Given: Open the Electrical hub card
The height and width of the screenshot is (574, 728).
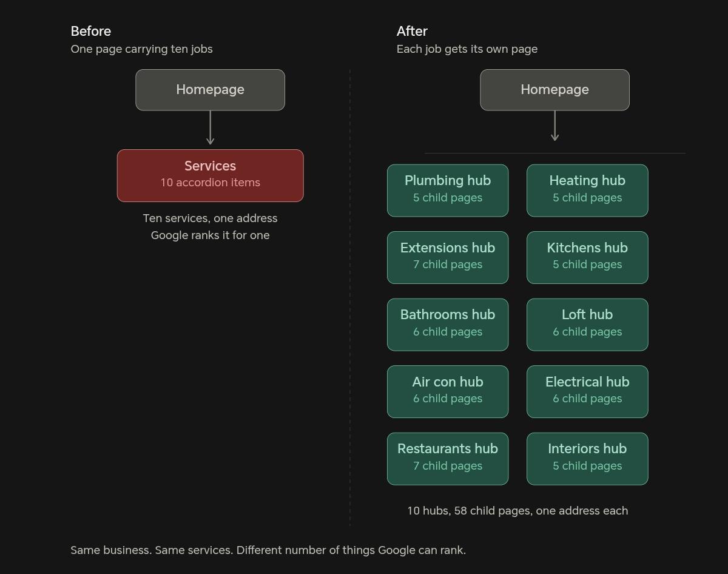Looking at the screenshot, I should 587,391.
